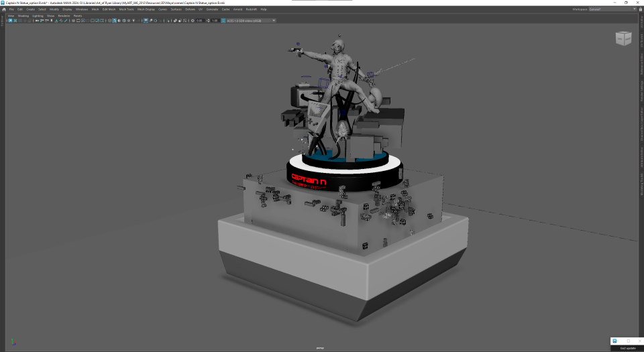
Task: Click the workspace lock icon
Action: [639, 9]
